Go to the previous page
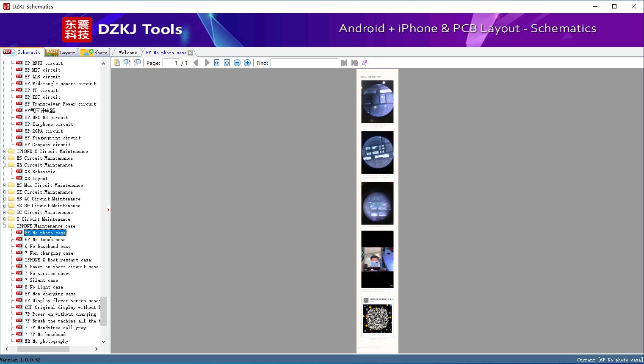Image resolution: width=644 pixels, height=364 pixels. [x=196, y=63]
